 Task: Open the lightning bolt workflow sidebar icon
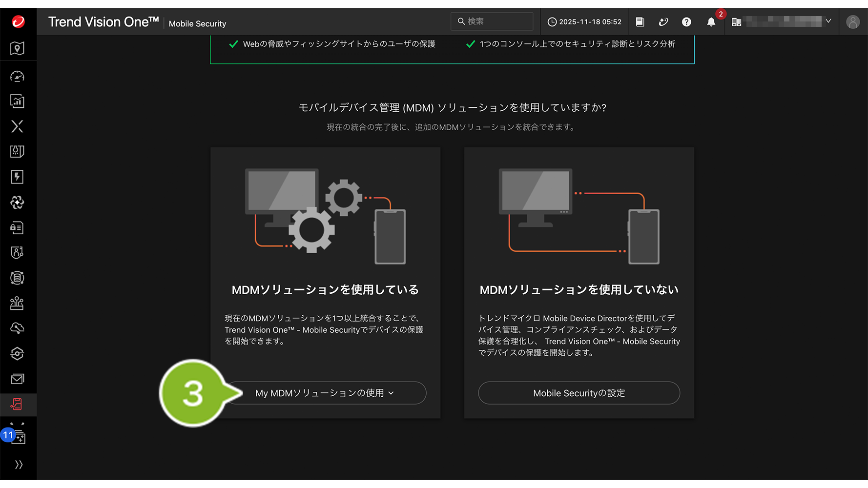click(x=18, y=177)
